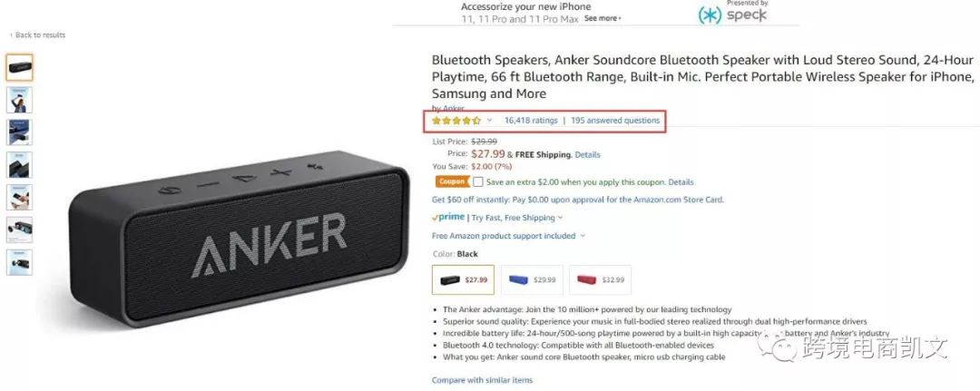Screen dimensions: 980x391
Task: Open See more in iPhone accessories banner
Action: 603,19
